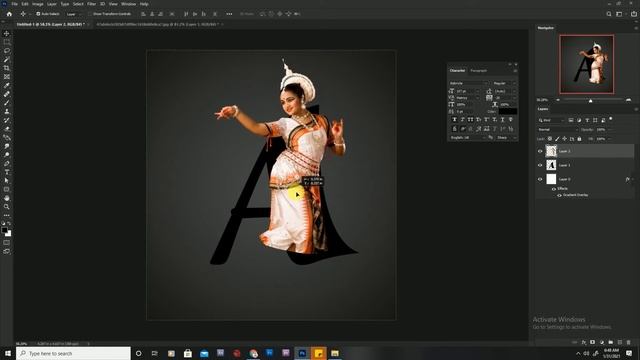Select the Blur tool

point(7,146)
